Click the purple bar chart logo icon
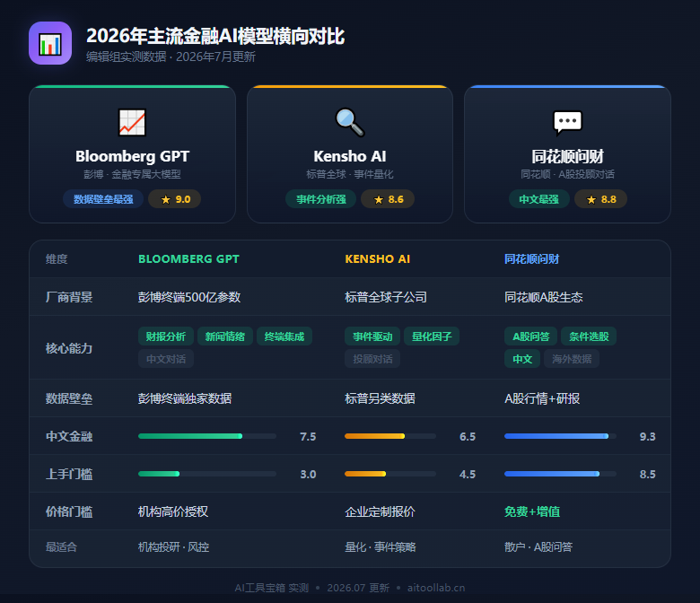 (50, 43)
